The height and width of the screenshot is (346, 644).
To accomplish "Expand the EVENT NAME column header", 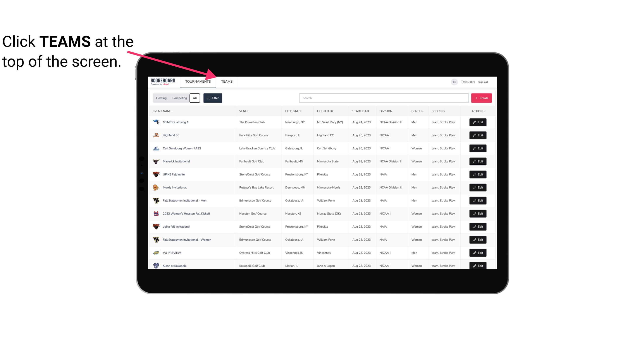I will 163,111.
